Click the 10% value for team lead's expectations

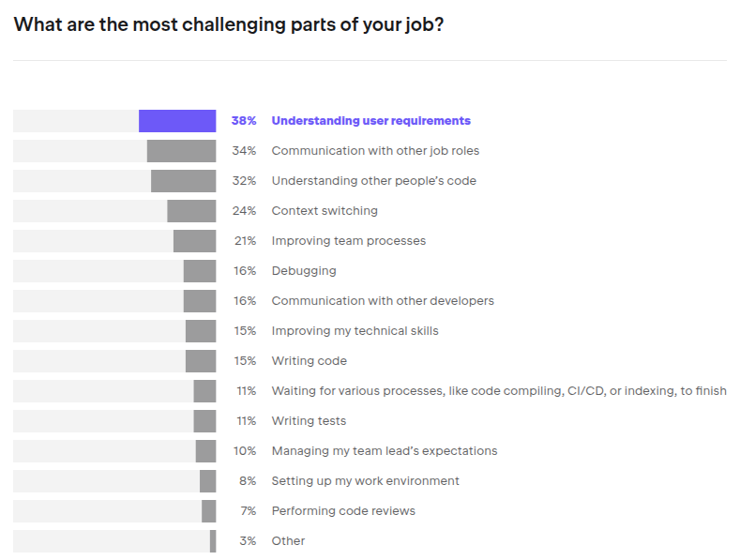click(x=245, y=451)
